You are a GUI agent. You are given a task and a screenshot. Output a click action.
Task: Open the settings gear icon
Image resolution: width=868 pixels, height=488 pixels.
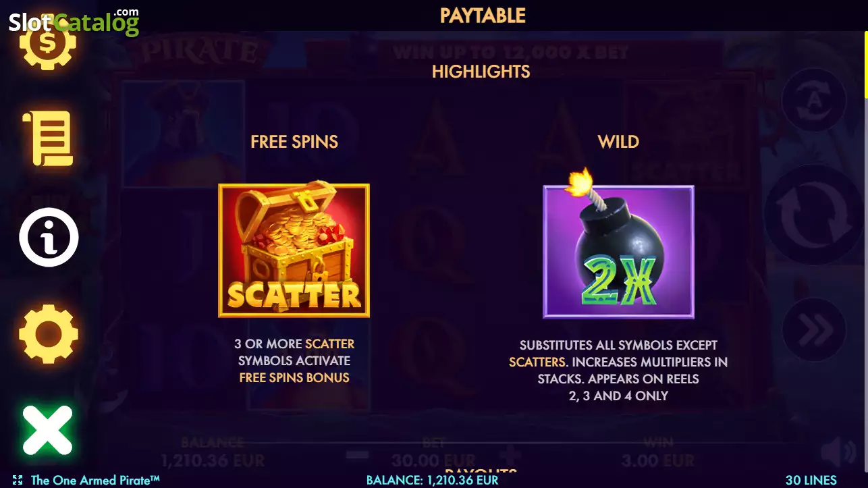pyautogui.click(x=49, y=334)
